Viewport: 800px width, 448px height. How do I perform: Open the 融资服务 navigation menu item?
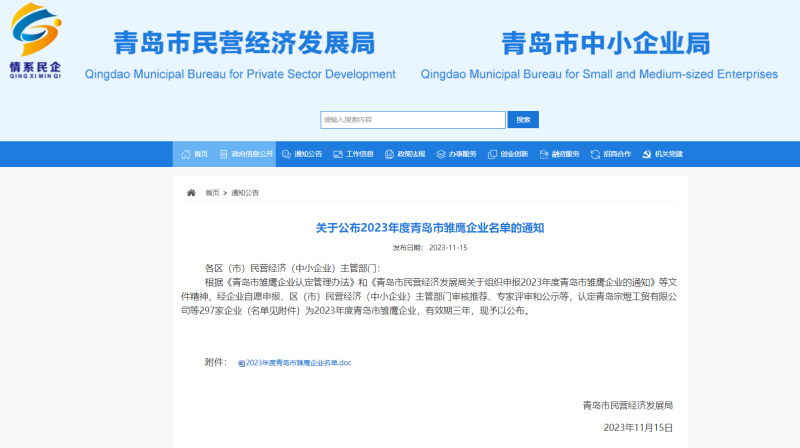coord(560,154)
